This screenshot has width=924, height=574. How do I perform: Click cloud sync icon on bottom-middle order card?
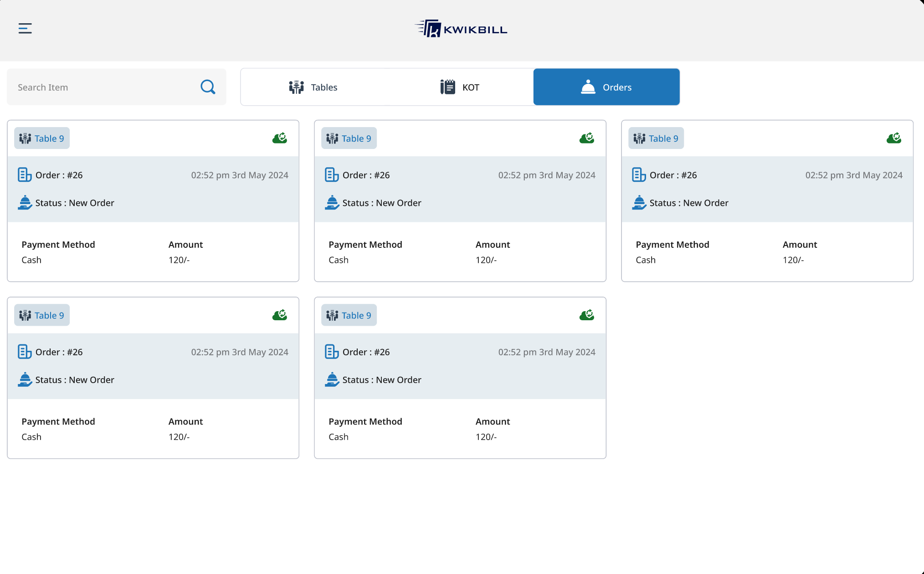click(587, 315)
